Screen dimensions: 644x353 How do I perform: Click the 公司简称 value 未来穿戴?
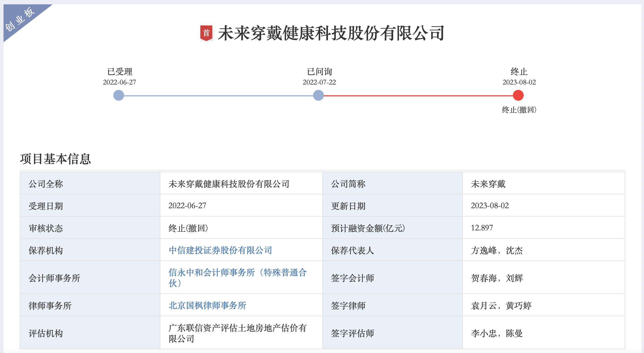pyautogui.click(x=488, y=184)
